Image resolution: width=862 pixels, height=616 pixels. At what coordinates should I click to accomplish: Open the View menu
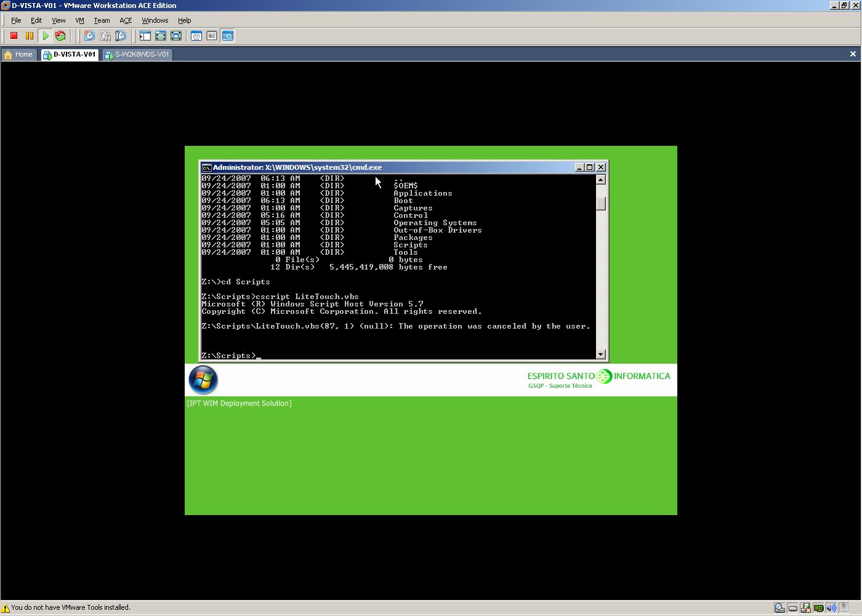pyautogui.click(x=58, y=20)
